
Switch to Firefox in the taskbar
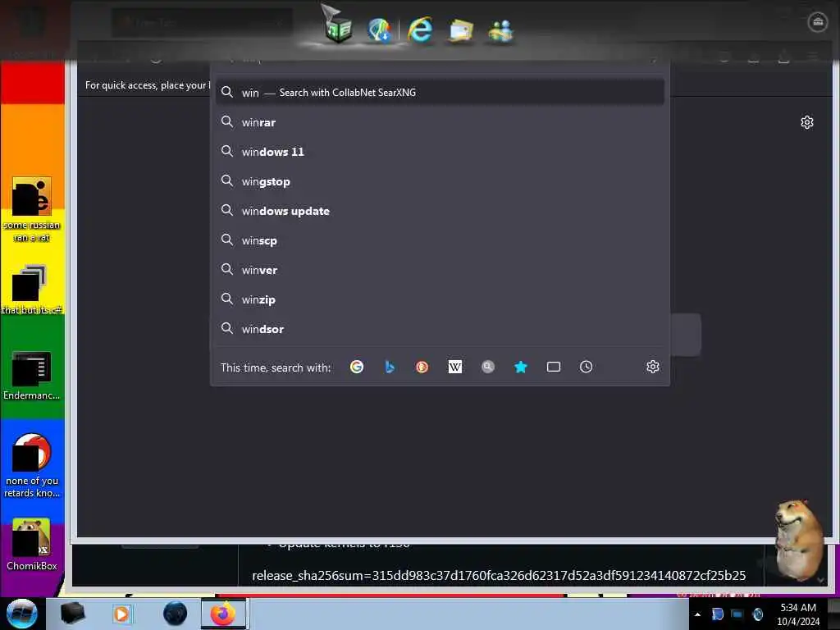tap(223, 614)
